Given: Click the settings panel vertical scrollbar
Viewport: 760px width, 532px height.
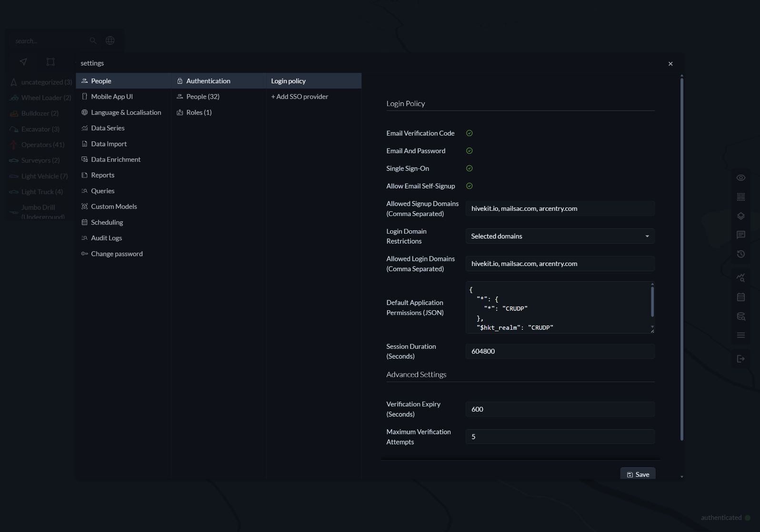Looking at the screenshot, I should [x=682, y=259].
